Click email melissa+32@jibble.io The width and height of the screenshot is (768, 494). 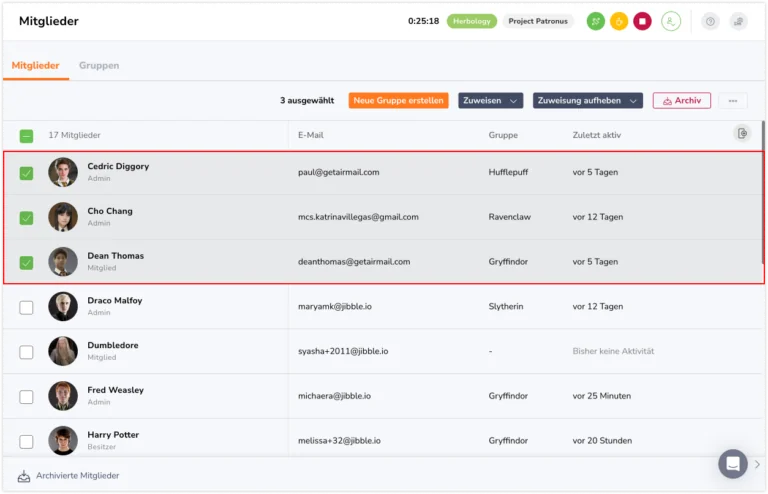339,441
